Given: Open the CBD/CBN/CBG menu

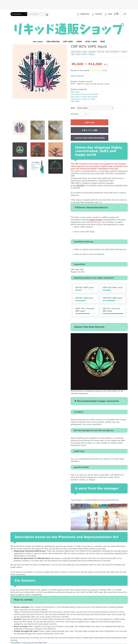Looking at the screenshot, I should (x=53, y=42).
